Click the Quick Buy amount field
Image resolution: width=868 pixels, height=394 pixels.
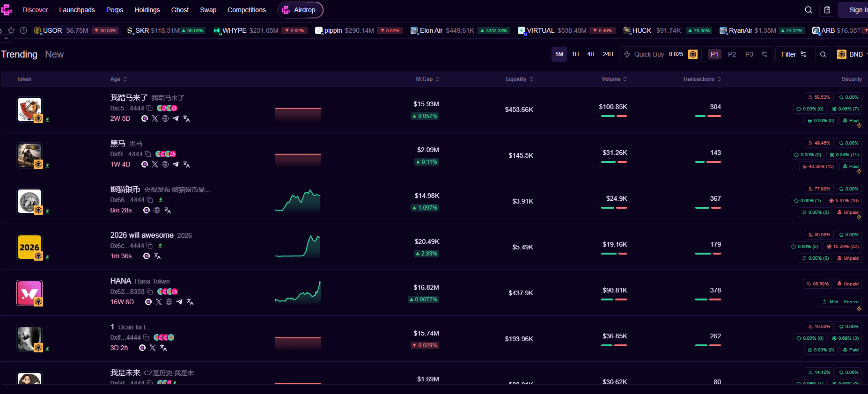tap(676, 54)
